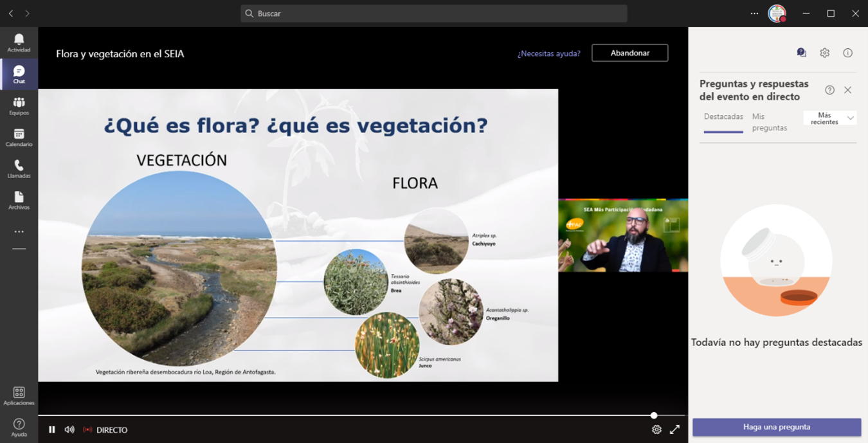This screenshot has height=443, width=868.
Task: Click the Ayuda help icon
Action: (19, 427)
